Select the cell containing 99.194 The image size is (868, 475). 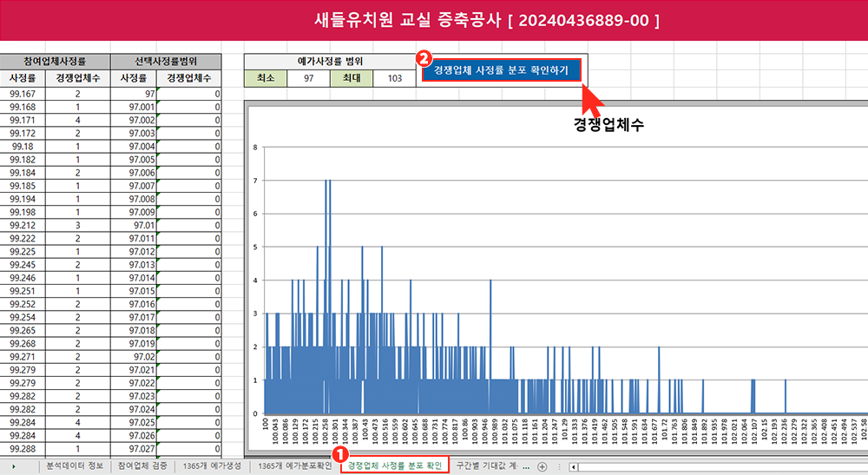23,199
